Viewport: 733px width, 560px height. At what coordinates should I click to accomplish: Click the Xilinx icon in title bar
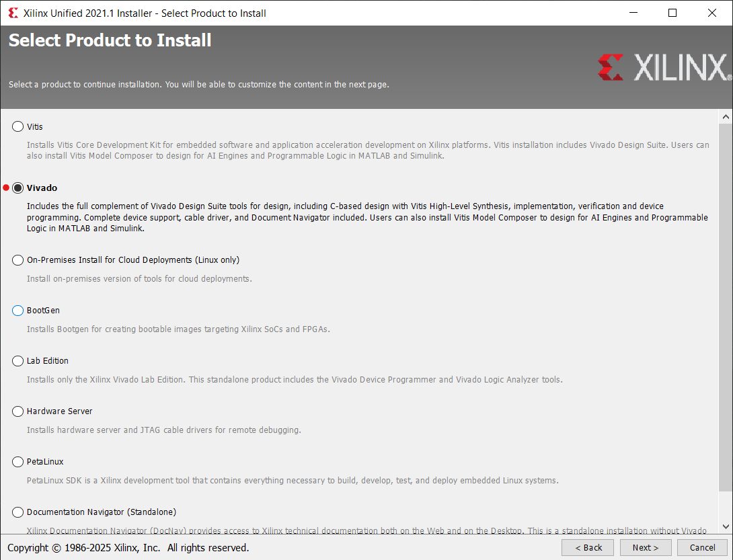click(x=13, y=13)
